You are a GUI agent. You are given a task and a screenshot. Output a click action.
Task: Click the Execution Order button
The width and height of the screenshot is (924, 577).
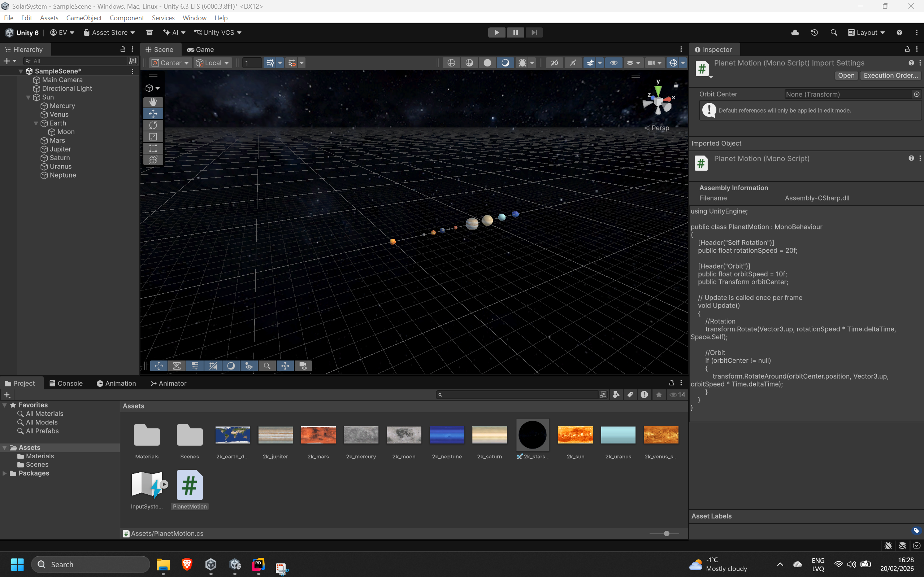click(x=890, y=75)
